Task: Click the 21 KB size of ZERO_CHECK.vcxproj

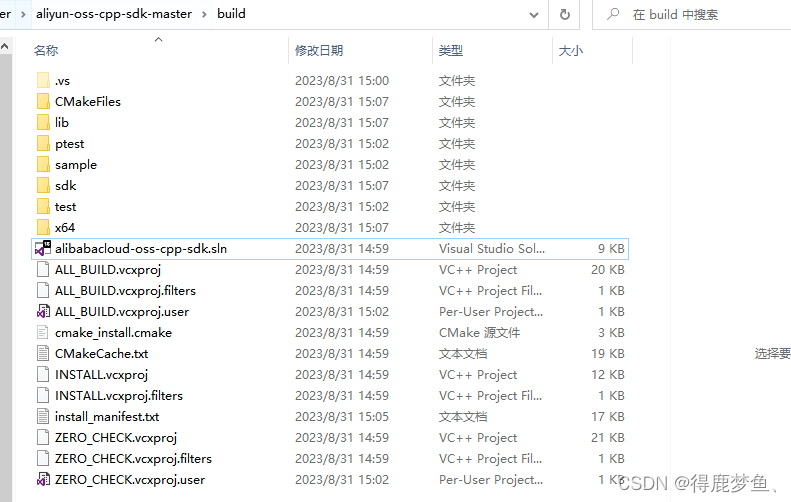Action: pos(608,438)
